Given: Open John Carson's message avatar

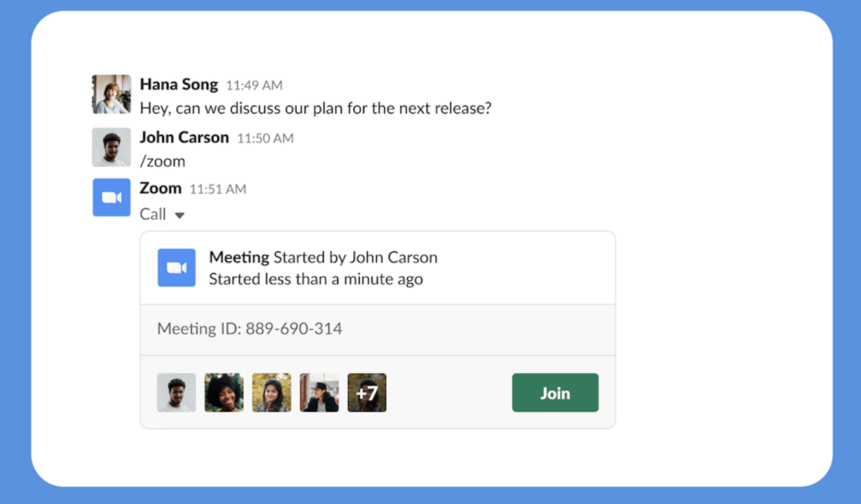Looking at the screenshot, I should (x=111, y=147).
